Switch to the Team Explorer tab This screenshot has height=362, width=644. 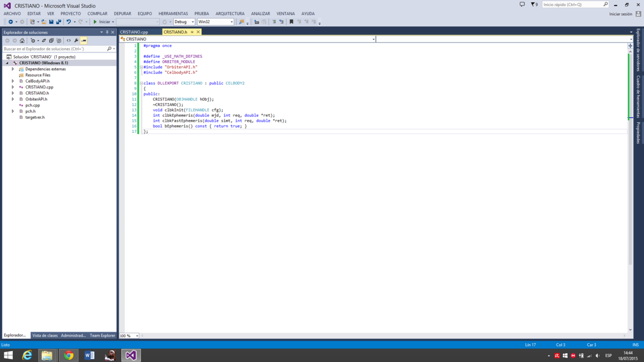[x=103, y=336]
